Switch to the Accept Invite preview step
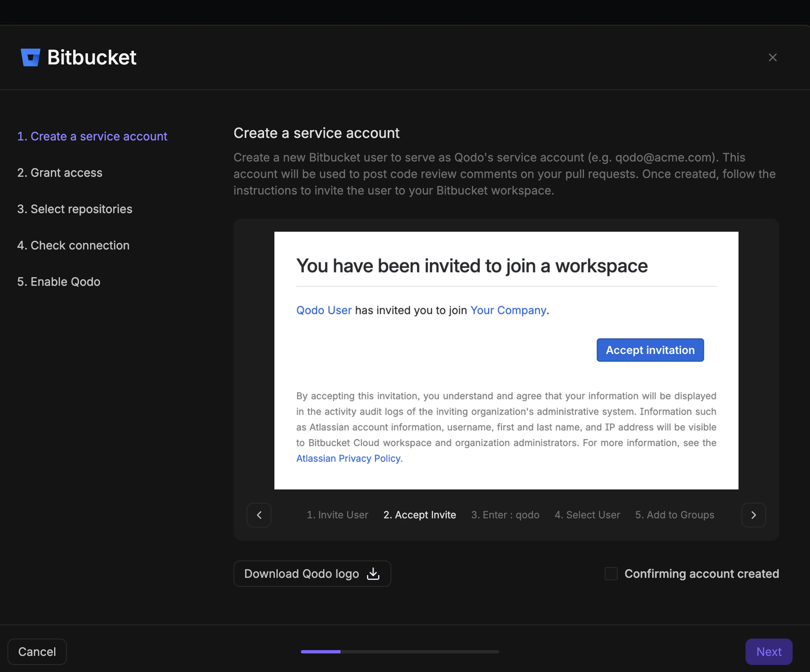The image size is (810, 672). point(419,515)
